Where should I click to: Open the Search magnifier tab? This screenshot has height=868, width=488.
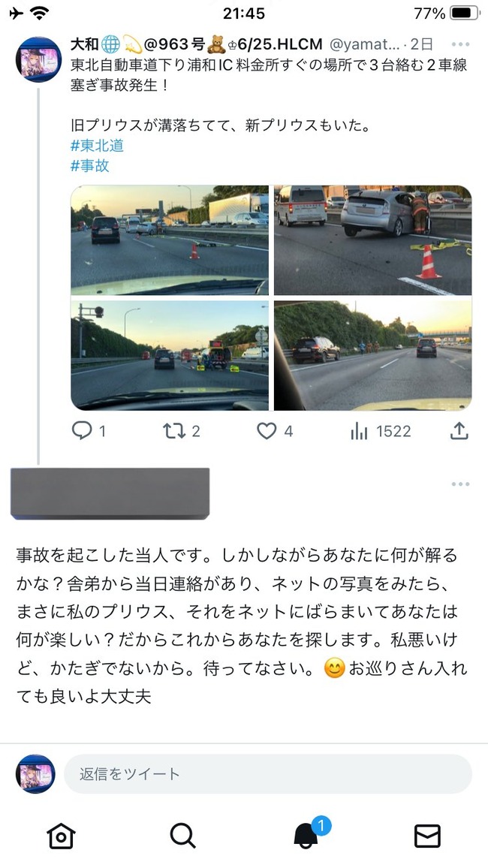click(x=182, y=836)
